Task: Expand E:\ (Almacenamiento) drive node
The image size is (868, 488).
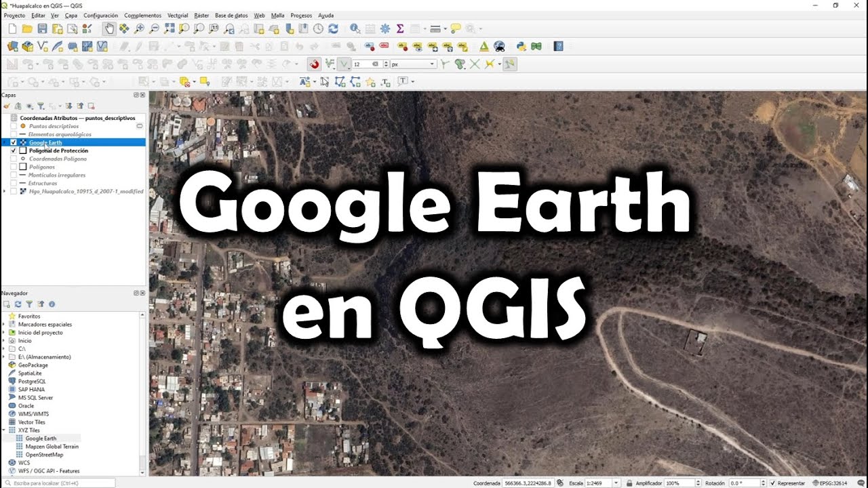Action: tap(4, 357)
